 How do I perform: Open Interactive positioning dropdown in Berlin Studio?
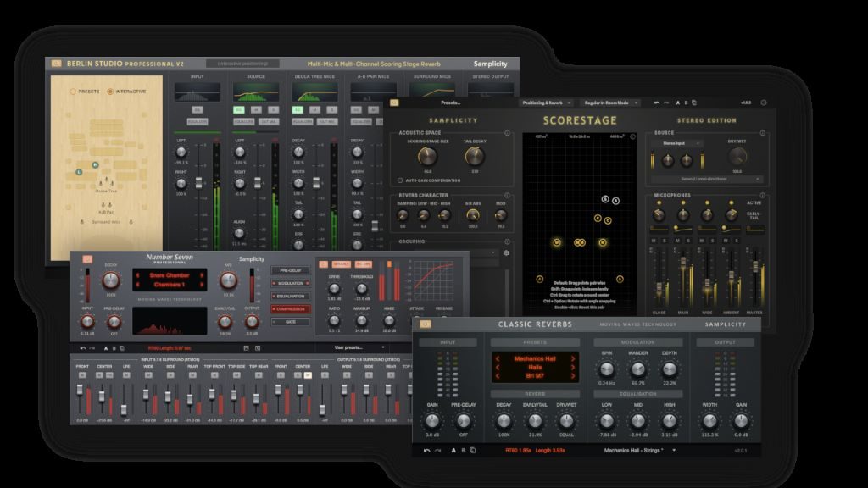coord(243,64)
